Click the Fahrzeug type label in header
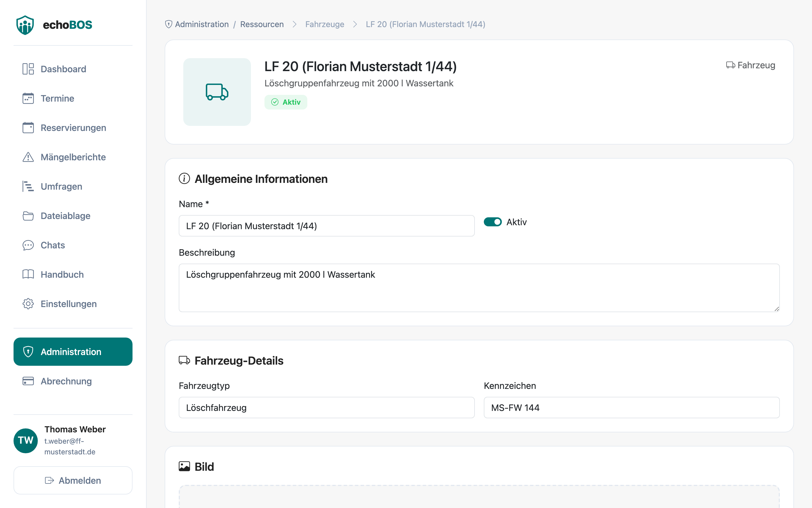The width and height of the screenshot is (812, 508). [x=751, y=65]
